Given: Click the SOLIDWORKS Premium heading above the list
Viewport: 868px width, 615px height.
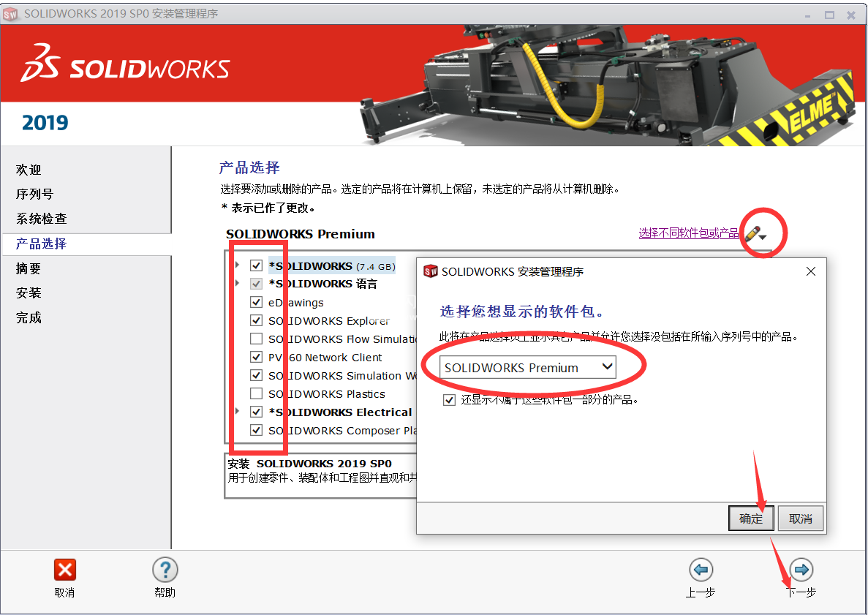Looking at the screenshot, I should point(301,234).
